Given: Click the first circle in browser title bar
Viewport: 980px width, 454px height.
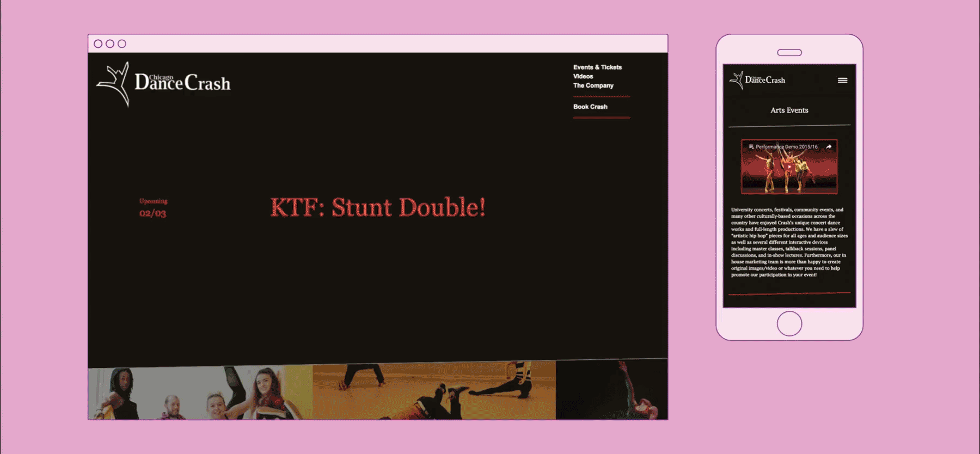Looking at the screenshot, I should pos(98,44).
